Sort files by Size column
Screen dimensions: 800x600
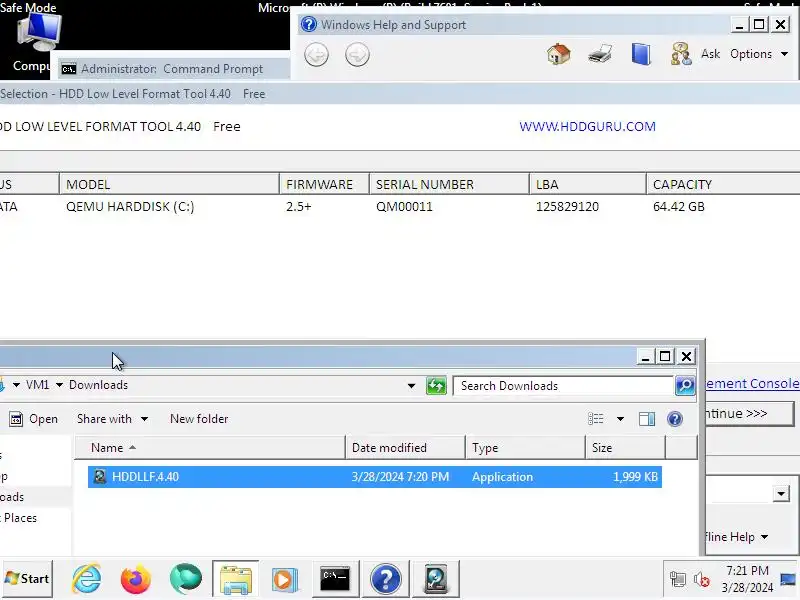point(626,447)
